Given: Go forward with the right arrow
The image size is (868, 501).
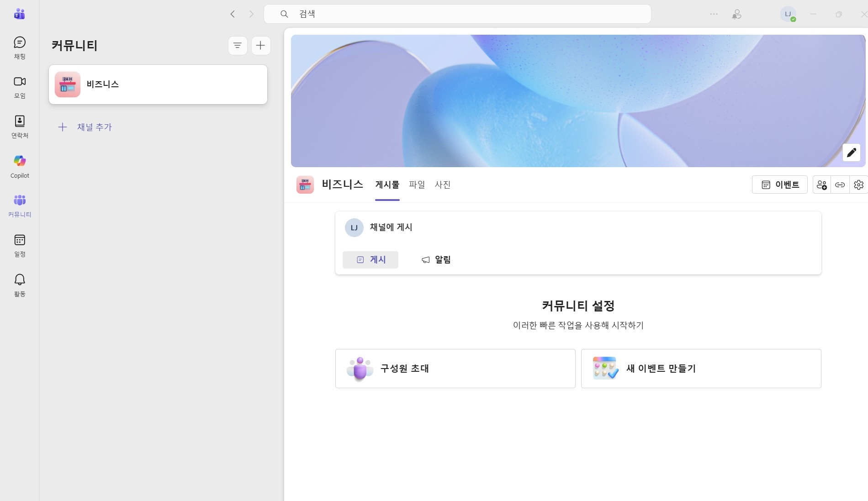Looking at the screenshot, I should pyautogui.click(x=251, y=14).
